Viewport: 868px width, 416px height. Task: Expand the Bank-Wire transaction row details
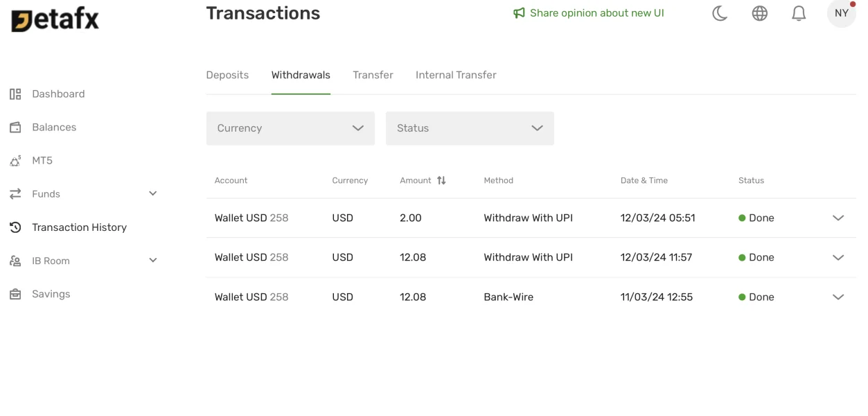pyautogui.click(x=838, y=297)
